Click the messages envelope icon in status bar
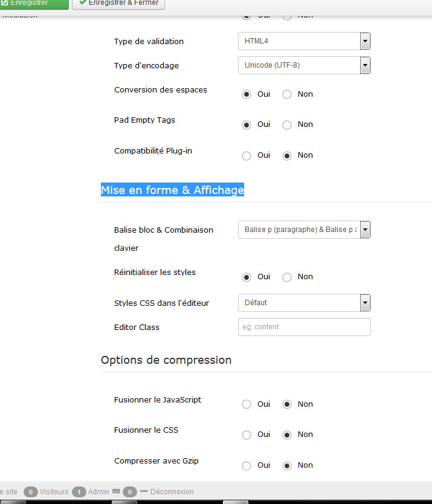Image resolution: width=432 pixels, height=504 pixels. pos(117,491)
